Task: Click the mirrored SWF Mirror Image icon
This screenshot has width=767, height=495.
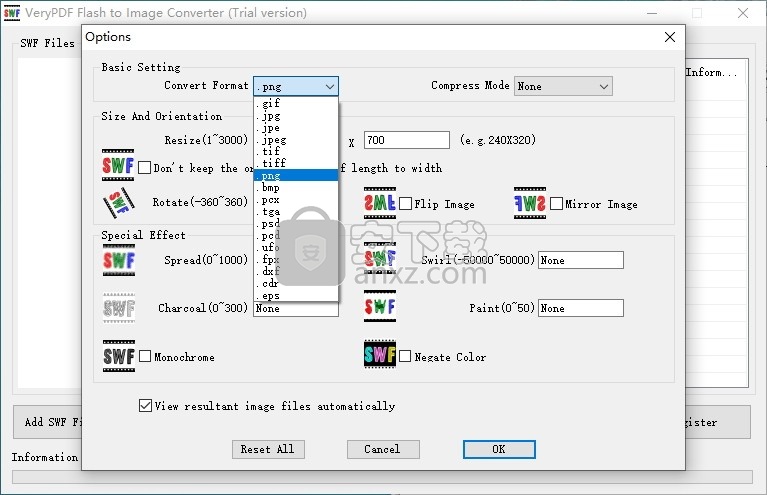Action: 530,202
